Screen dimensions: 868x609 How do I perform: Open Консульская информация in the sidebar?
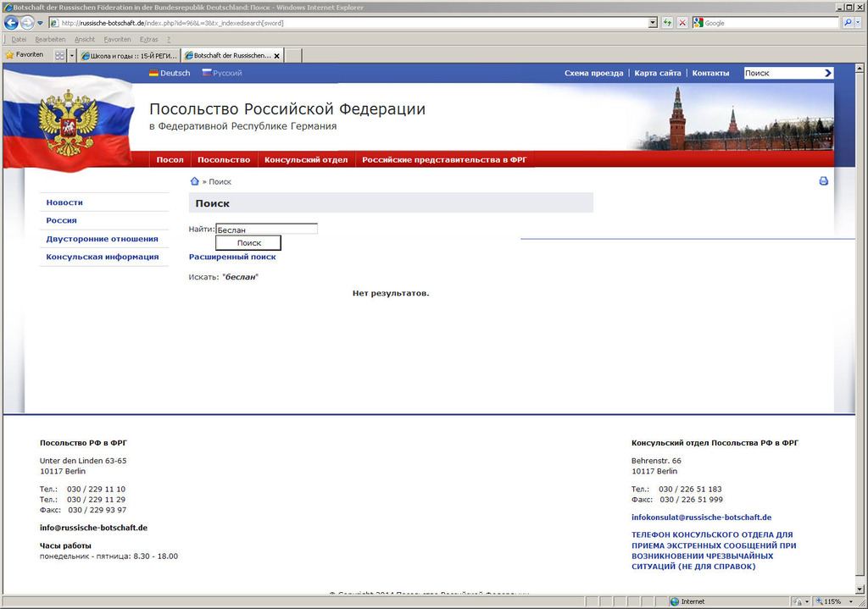[x=103, y=257]
